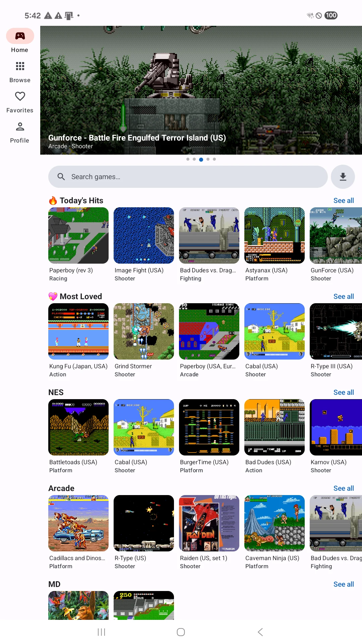Open Grind Stormer thumbnail
The image size is (362, 644).
[x=144, y=331]
